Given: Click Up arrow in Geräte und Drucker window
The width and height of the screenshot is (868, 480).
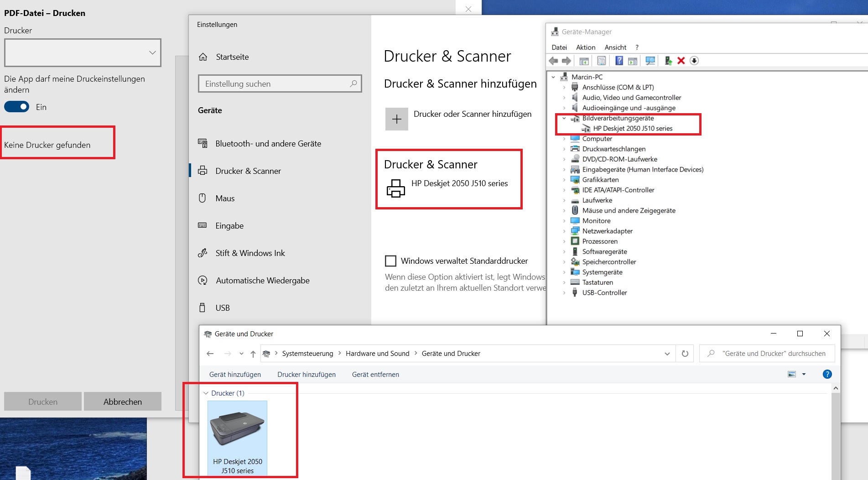Looking at the screenshot, I should 253,354.
